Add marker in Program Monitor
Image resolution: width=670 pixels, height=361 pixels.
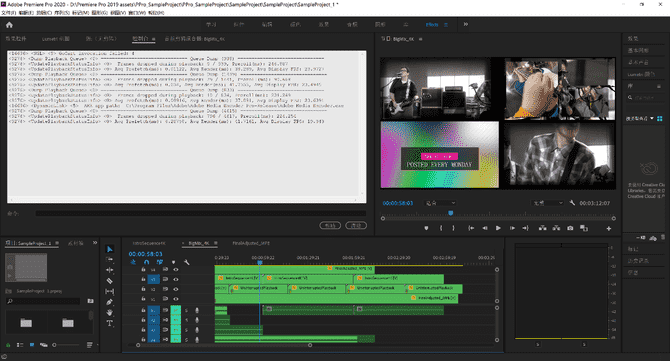pos(426,228)
